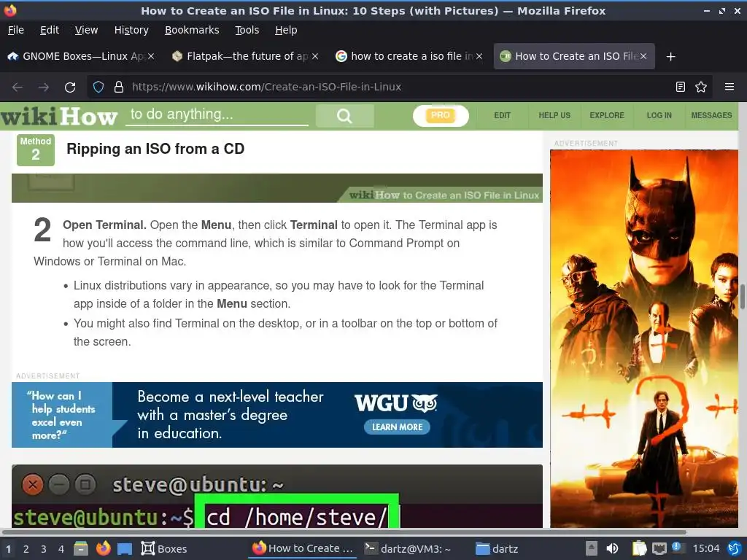Open the View menu
Screen dimensions: 747x560
tap(86, 30)
